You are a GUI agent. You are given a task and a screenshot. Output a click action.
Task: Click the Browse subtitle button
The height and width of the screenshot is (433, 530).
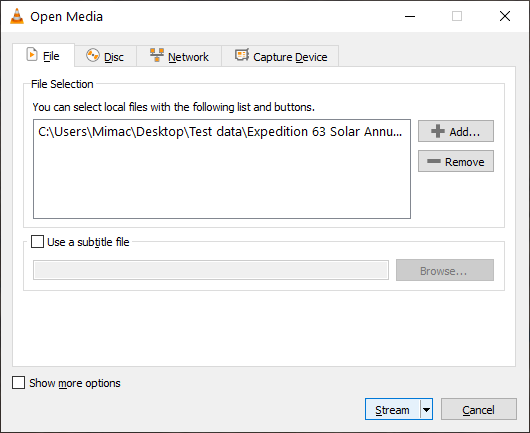445,270
